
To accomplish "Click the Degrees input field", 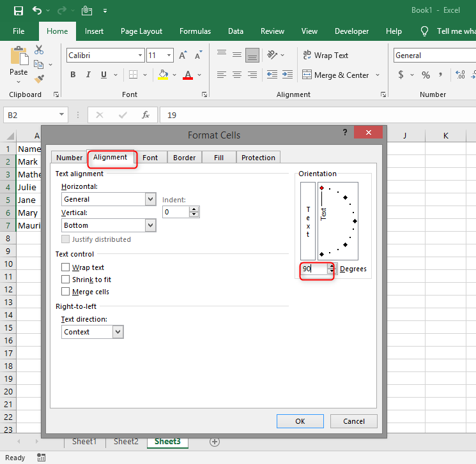I will click(x=314, y=269).
